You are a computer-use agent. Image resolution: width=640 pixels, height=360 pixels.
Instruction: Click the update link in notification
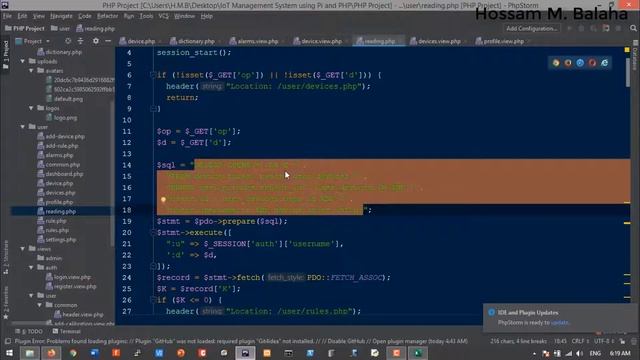click(x=559, y=322)
